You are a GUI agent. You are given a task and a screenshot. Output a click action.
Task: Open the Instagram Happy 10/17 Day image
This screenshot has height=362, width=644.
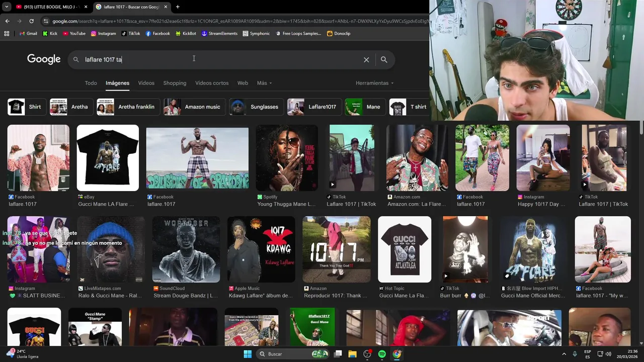[543, 158]
